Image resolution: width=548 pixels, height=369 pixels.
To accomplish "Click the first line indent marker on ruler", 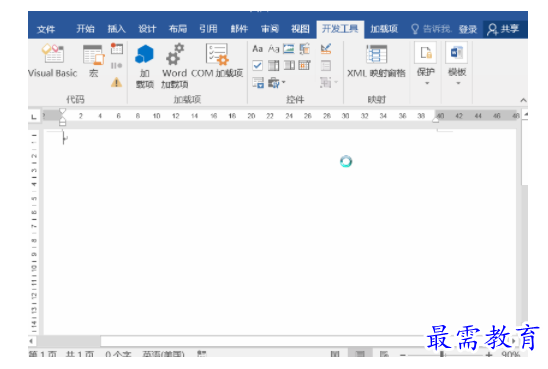I will click(x=62, y=111).
